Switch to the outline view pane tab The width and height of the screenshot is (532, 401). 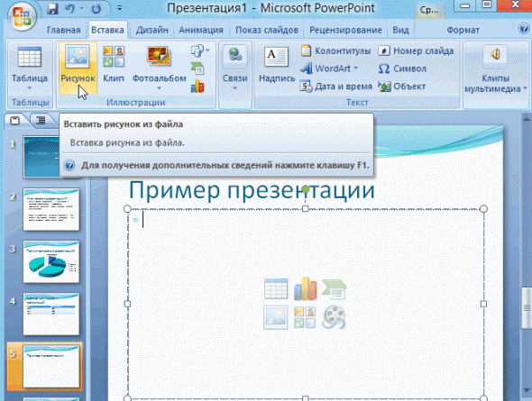[41, 121]
